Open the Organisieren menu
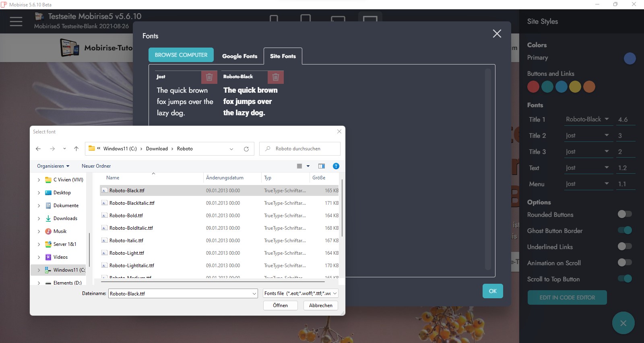644x343 pixels. [53, 166]
